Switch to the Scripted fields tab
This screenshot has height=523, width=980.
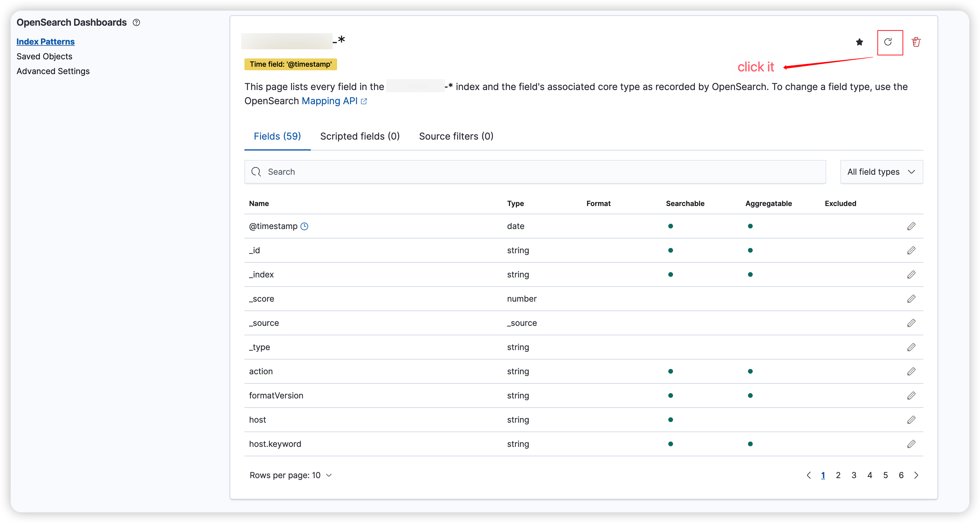tap(360, 136)
